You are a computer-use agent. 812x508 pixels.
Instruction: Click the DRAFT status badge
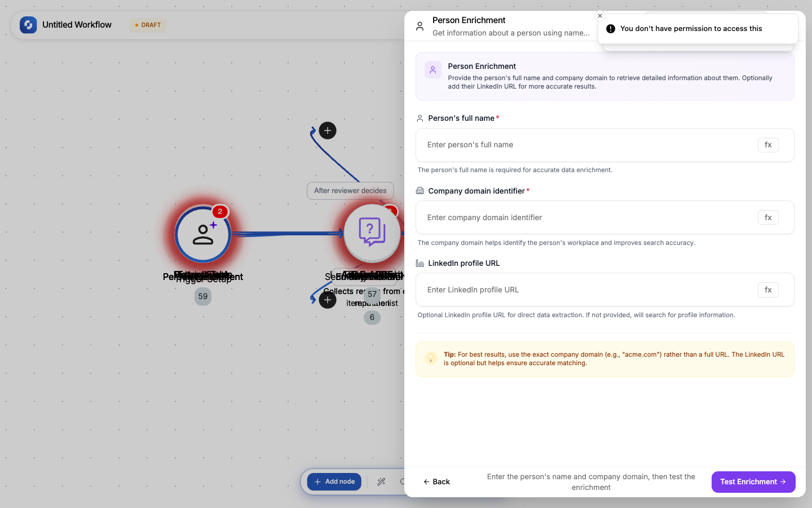(148, 25)
